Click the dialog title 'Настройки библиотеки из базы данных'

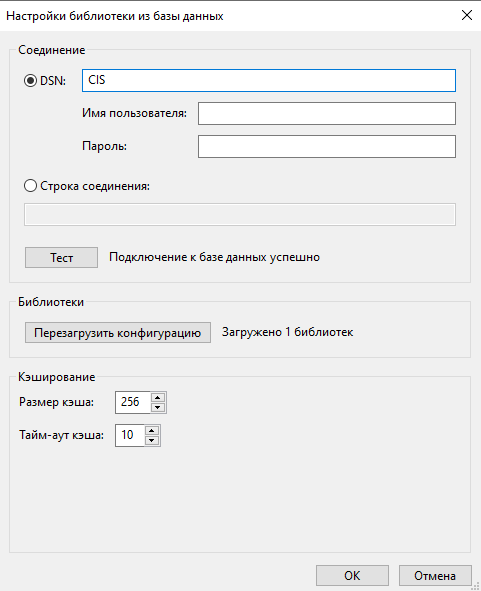pyautogui.click(x=115, y=16)
